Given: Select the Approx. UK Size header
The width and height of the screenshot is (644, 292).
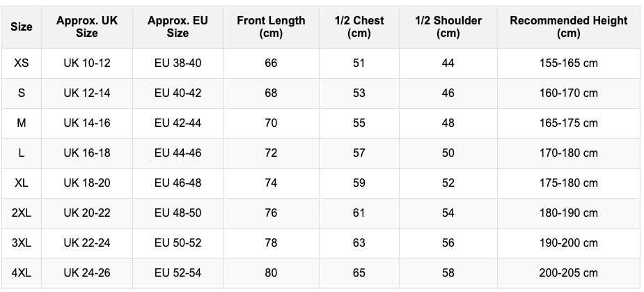Looking at the screenshot, I should [87, 27].
